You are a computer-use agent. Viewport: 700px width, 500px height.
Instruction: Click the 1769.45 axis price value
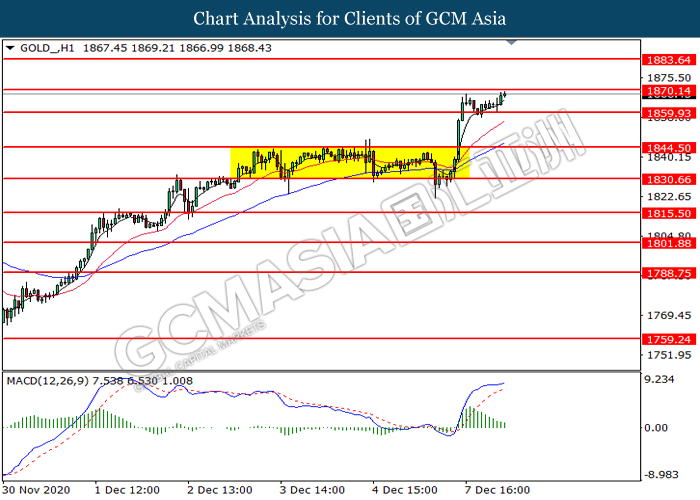669,315
